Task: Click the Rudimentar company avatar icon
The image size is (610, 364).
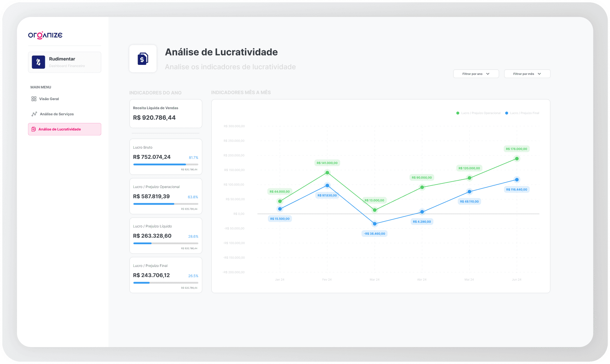Action: click(38, 62)
